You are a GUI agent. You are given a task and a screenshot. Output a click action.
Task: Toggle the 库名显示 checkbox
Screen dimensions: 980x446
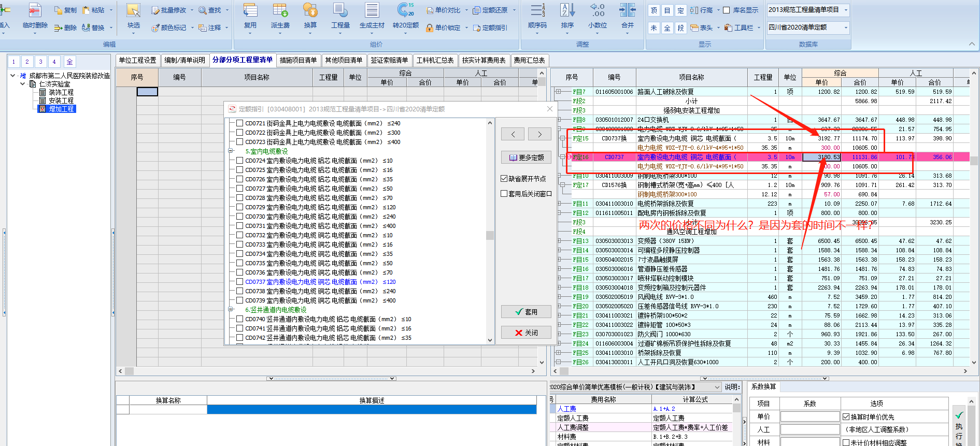[727, 10]
